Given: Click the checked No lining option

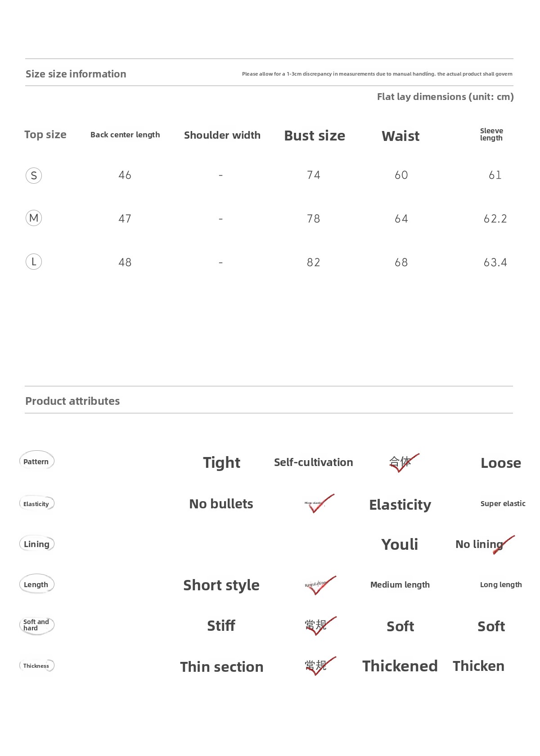Looking at the screenshot, I should click(480, 544).
